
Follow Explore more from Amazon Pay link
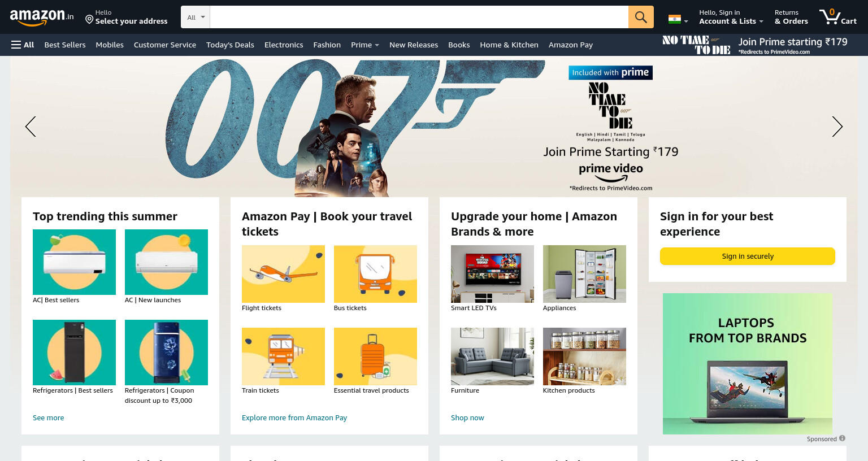294,417
